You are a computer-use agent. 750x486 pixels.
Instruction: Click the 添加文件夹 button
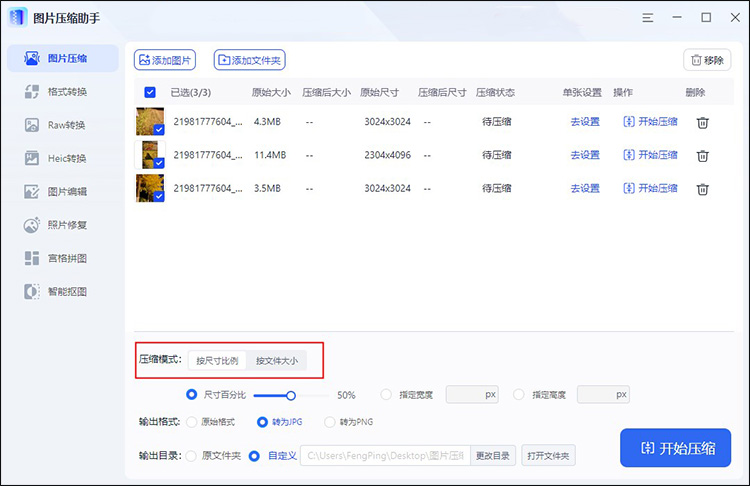pos(249,60)
